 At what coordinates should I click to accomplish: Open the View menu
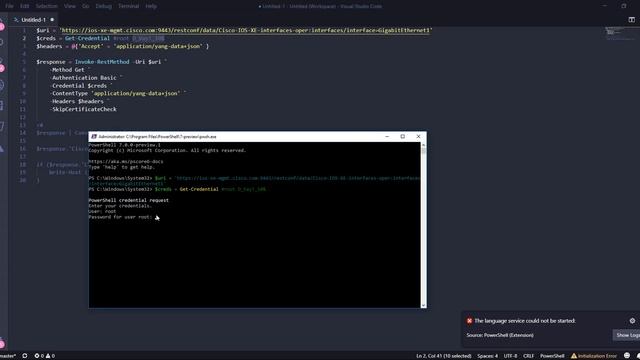coord(70,6)
